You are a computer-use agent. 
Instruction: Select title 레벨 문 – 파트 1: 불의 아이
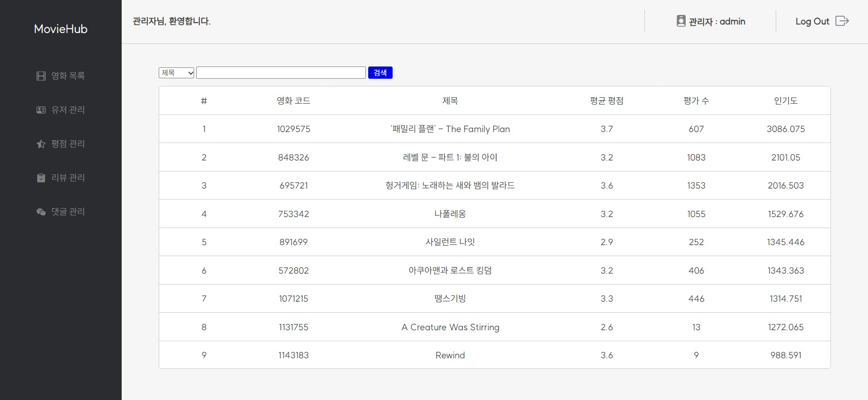450,157
